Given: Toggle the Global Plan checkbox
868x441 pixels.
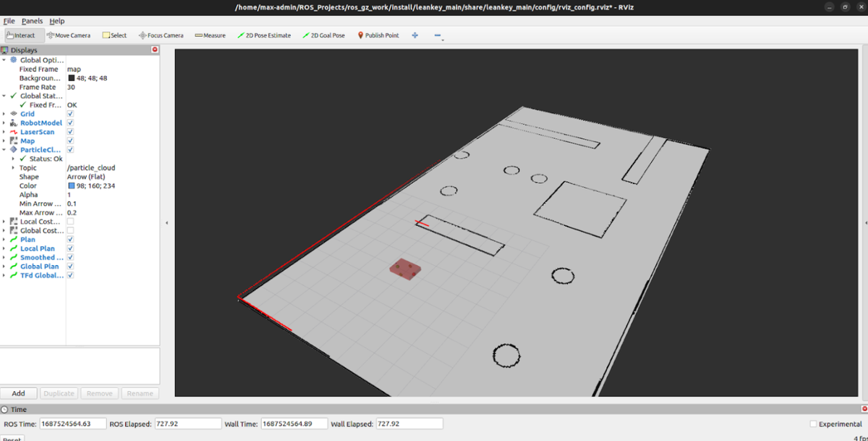Looking at the screenshot, I should tap(70, 266).
